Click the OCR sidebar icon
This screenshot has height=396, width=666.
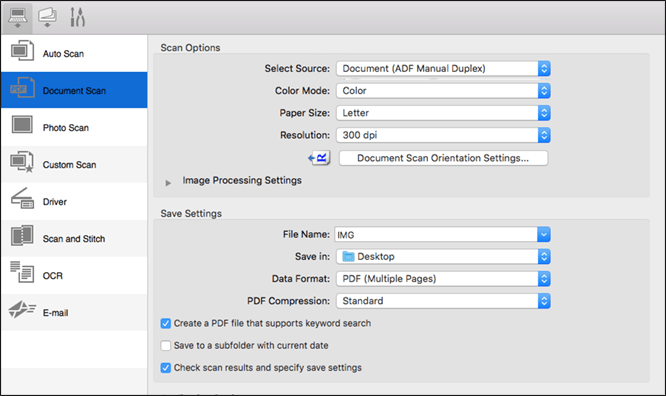click(22, 272)
